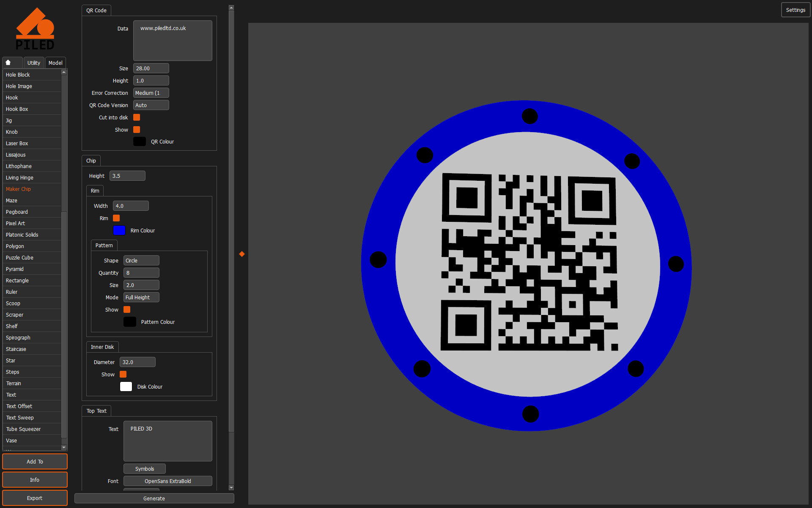Screen dimensions: 812x508
Task: Open the black Pattern Colour swatch
Action: point(130,322)
